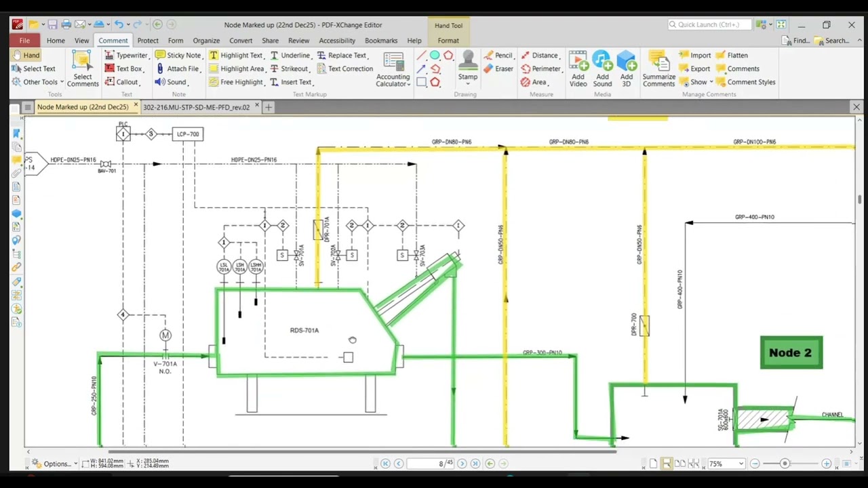Choose the Sound annotation tool

(170, 82)
